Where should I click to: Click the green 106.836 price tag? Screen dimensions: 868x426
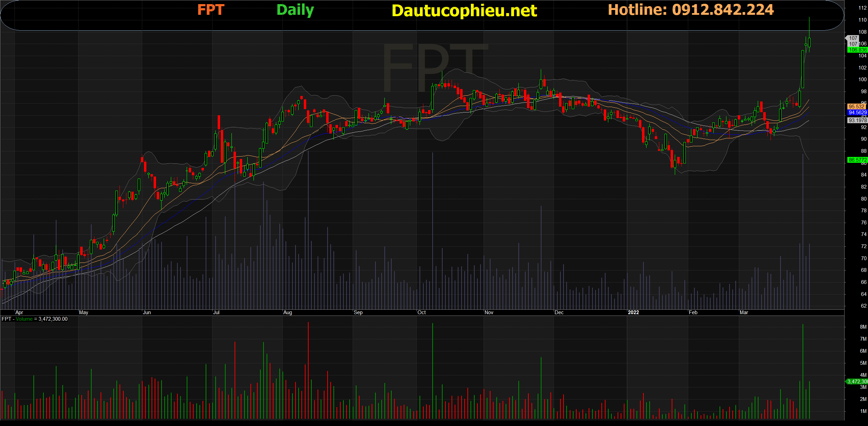(857, 50)
